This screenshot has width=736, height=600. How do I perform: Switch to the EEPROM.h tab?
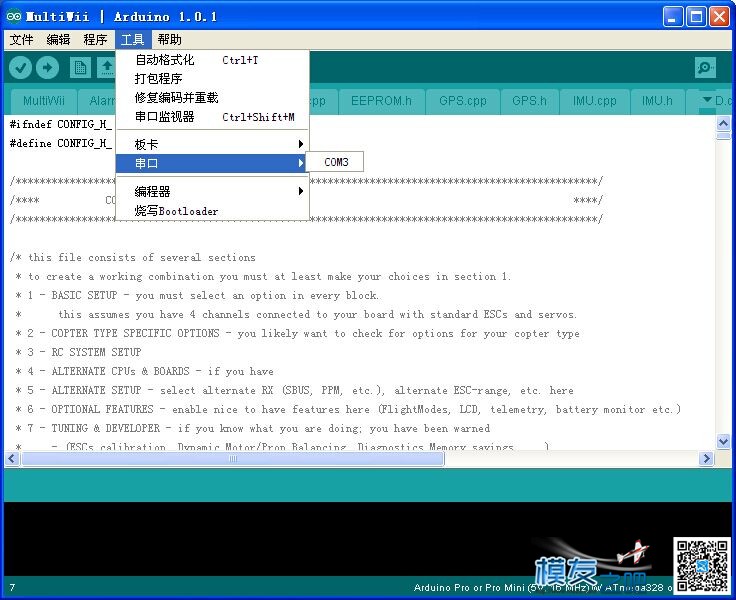[x=381, y=101]
